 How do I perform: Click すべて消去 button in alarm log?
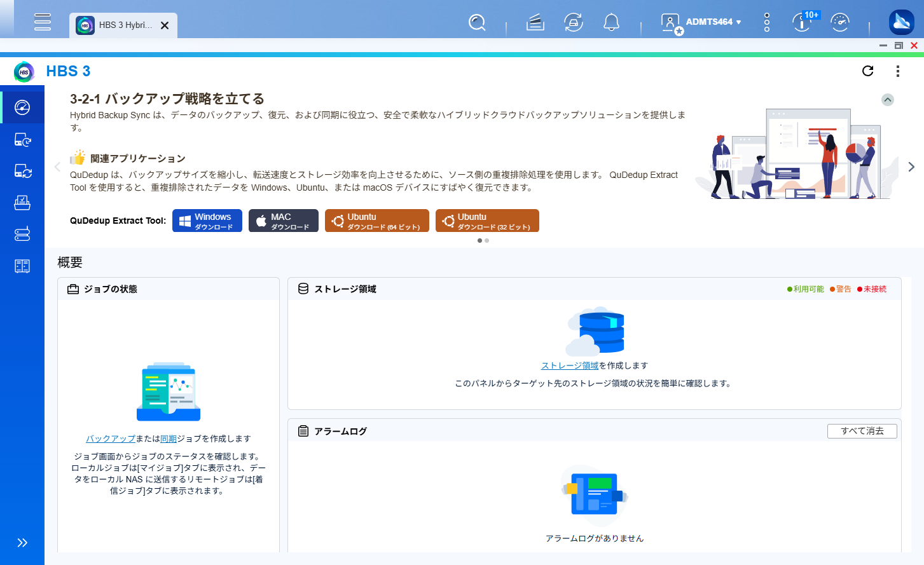coord(862,431)
